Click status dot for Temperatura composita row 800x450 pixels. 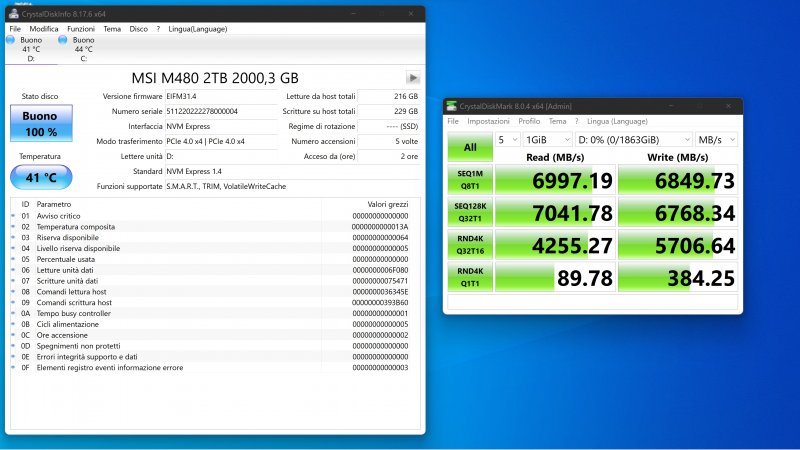point(13,227)
